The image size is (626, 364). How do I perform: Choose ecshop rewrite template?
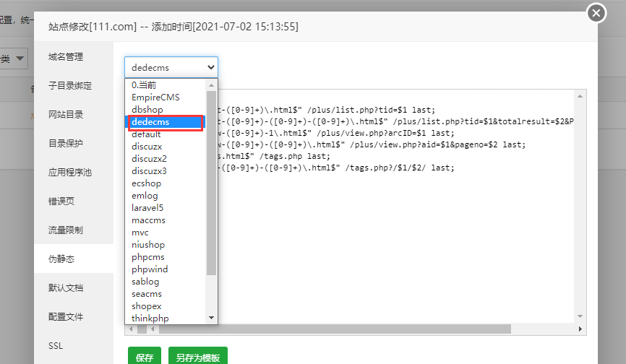coord(166,183)
